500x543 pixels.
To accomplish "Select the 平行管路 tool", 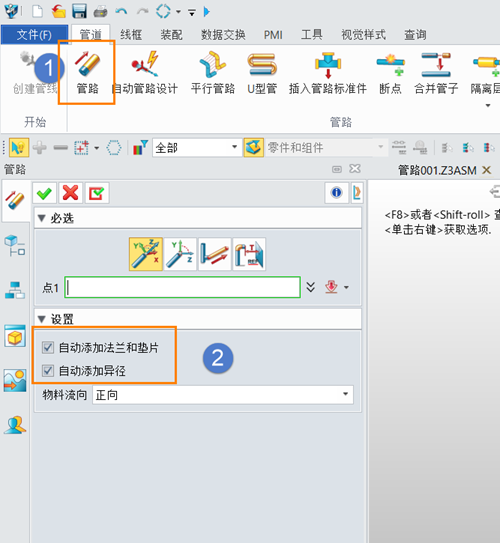I will [x=213, y=73].
